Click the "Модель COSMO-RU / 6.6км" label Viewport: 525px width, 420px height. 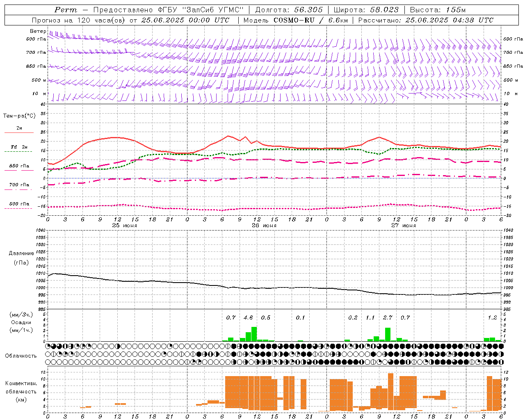[295, 20]
